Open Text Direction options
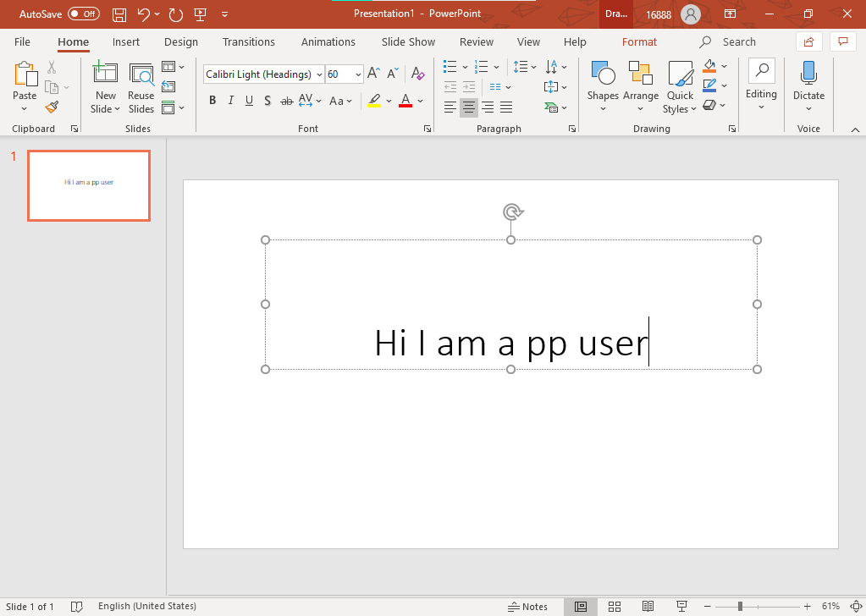The image size is (866, 616). [x=555, y=67]
